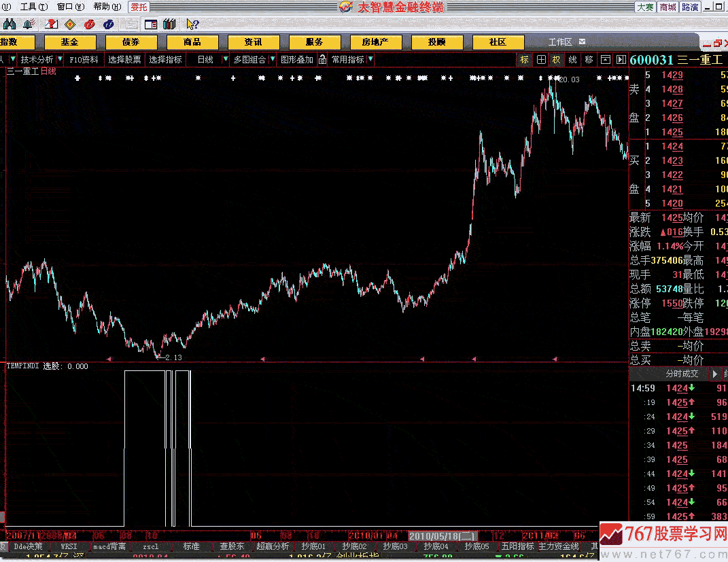Click the yellow diamond arrow icon
Viewport: 728px width, 562px height.
click(x=70, y=24)
